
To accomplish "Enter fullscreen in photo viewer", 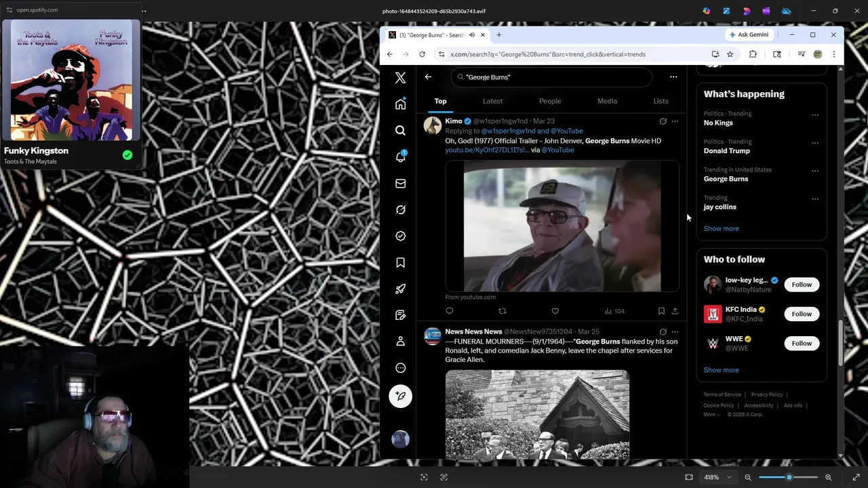I will point(856,477).
